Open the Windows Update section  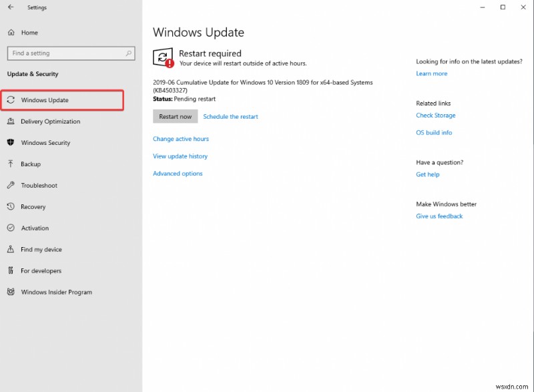[47, 100]
